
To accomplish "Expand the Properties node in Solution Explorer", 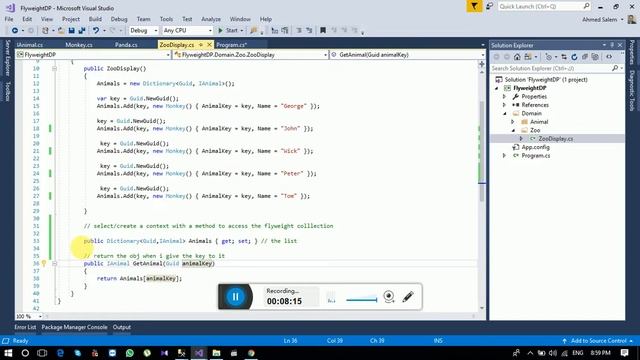I will point(504,97).
